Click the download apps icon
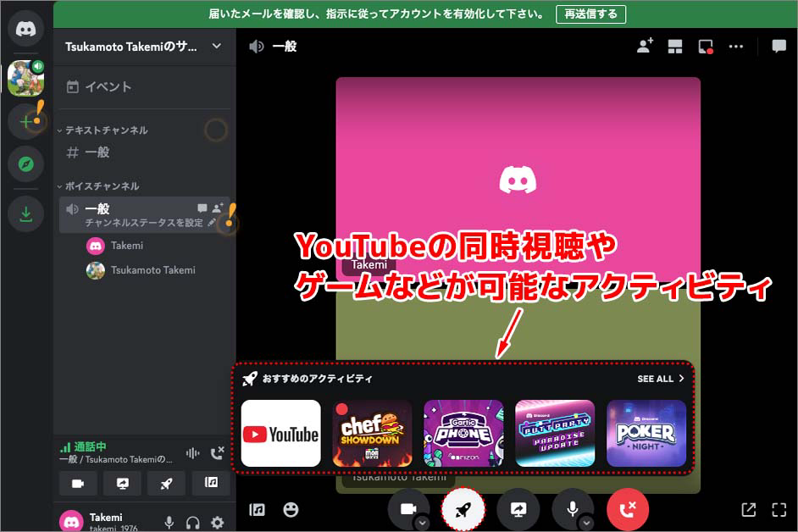The width and height of the screenshot is (798, 532). (x=25, y=214)
